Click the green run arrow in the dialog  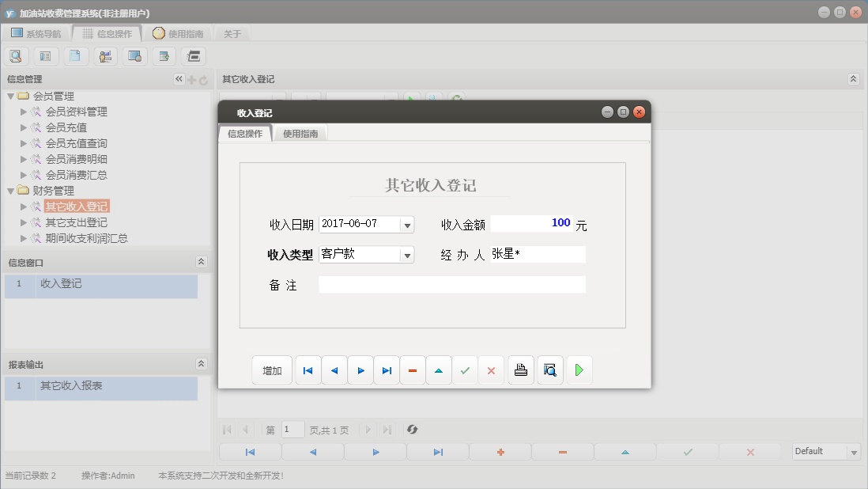[x=579, y=370]
